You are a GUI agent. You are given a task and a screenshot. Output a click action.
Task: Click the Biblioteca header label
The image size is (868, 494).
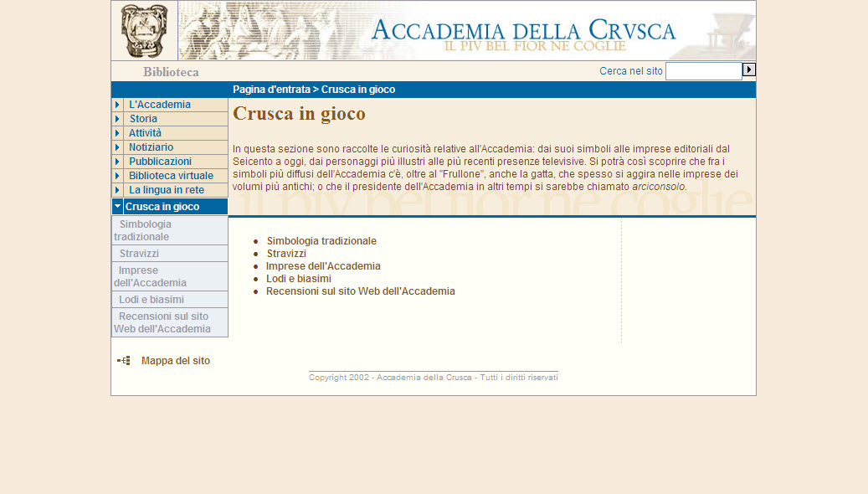(171, 72)
